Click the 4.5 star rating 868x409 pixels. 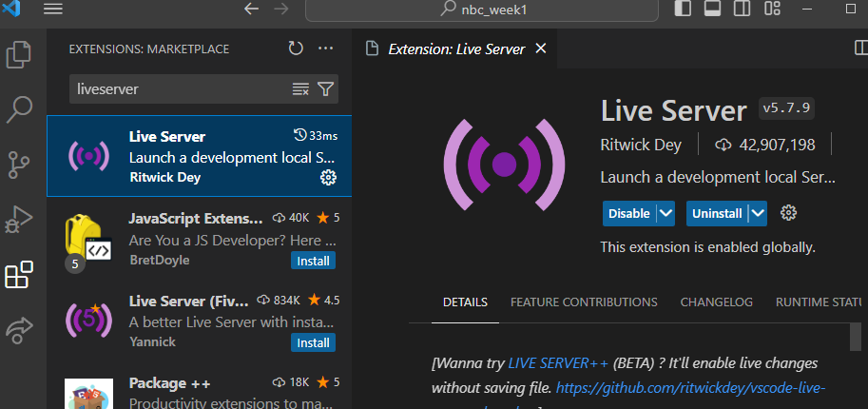324,301
